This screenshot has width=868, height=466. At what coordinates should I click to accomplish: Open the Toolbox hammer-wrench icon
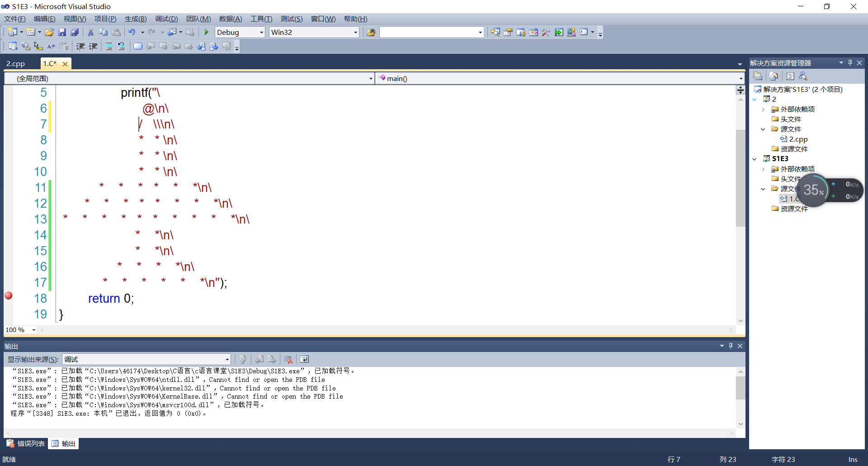[546, 32]
